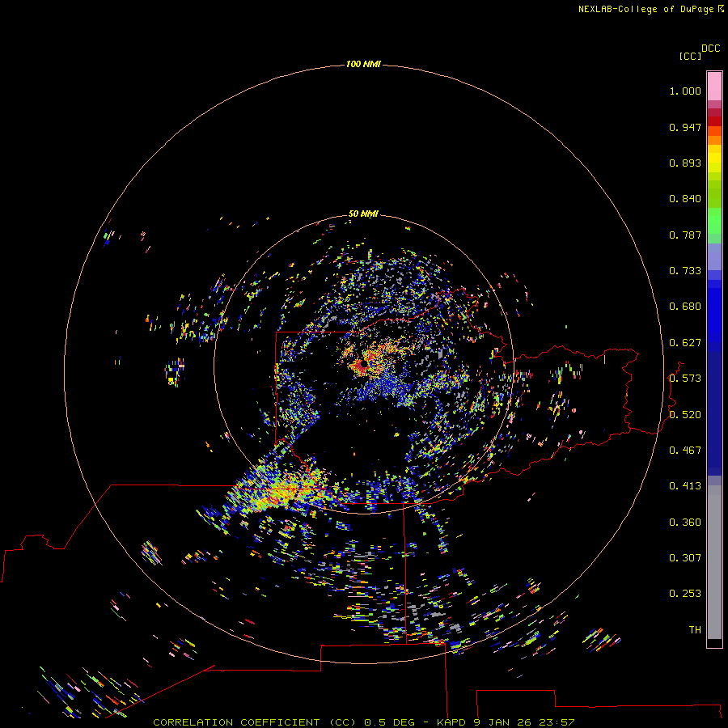Click the pink swatch at top of color bar
The image size is (728, 728).
(x=714, y=87)
